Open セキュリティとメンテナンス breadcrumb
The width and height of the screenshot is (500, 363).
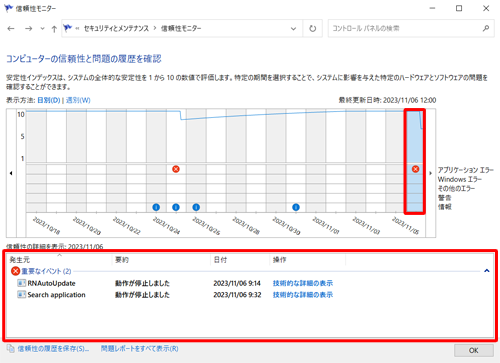116,28
